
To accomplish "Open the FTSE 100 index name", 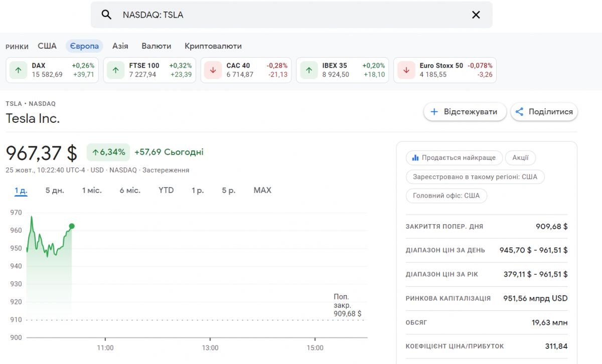I will [144, 66].
